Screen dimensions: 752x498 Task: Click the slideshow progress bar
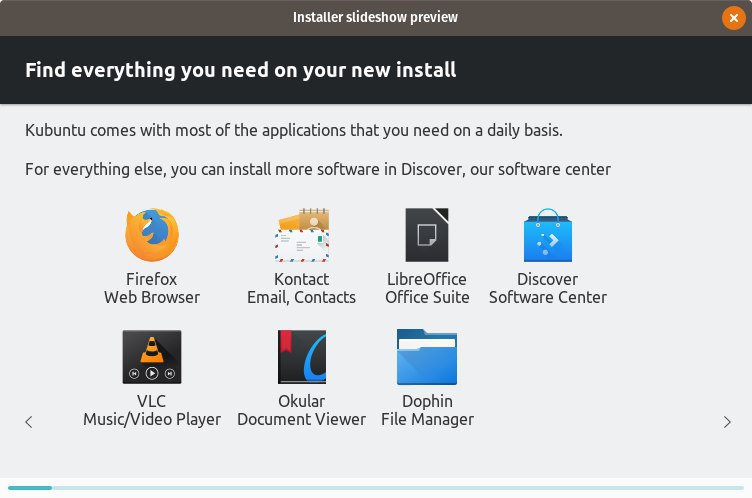[x=376, y=488]
